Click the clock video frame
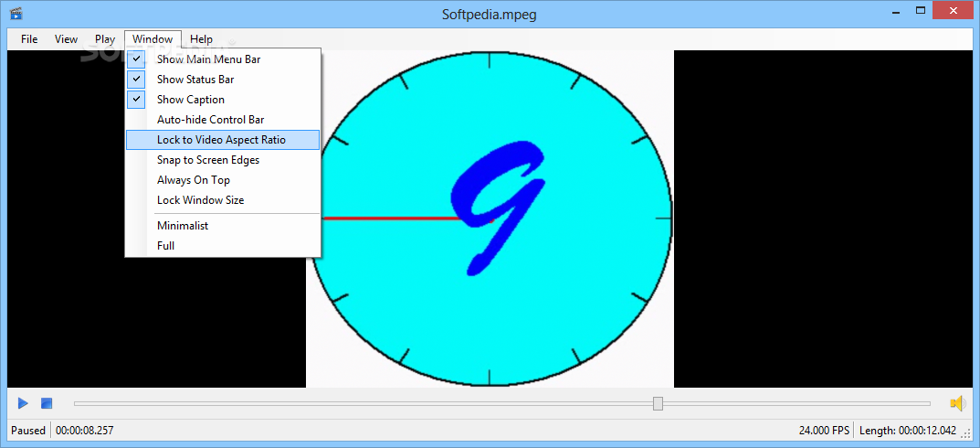 [490, 219]
